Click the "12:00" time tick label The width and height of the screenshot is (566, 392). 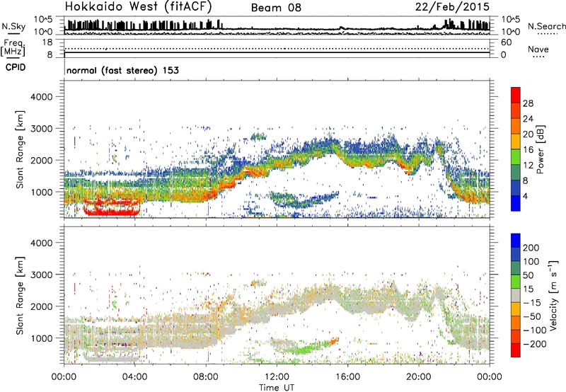pos(277,377)
